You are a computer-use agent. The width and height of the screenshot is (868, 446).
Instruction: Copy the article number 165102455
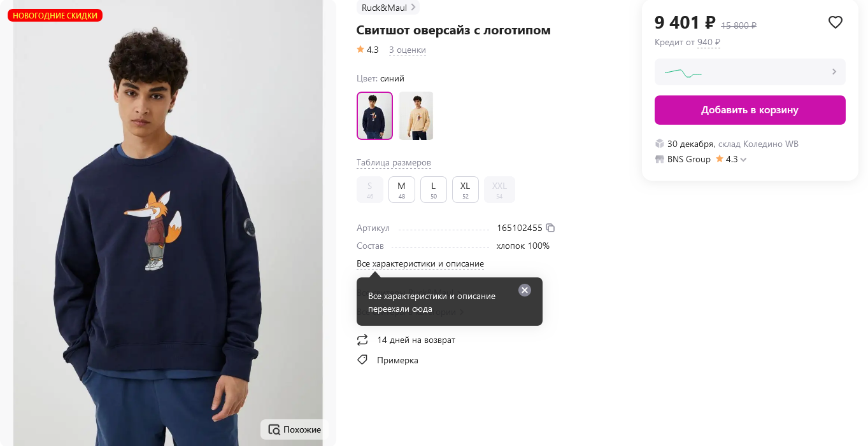[551, 228]
